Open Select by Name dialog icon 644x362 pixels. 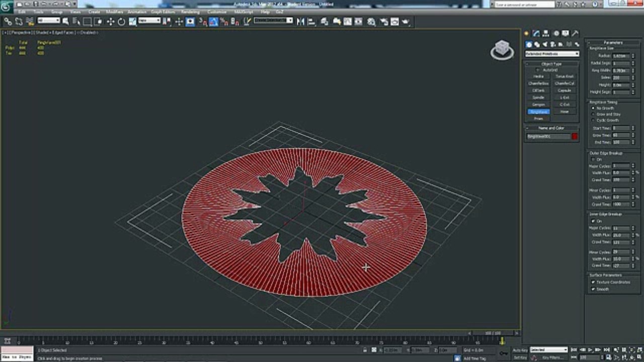click(x=76, y=22)
